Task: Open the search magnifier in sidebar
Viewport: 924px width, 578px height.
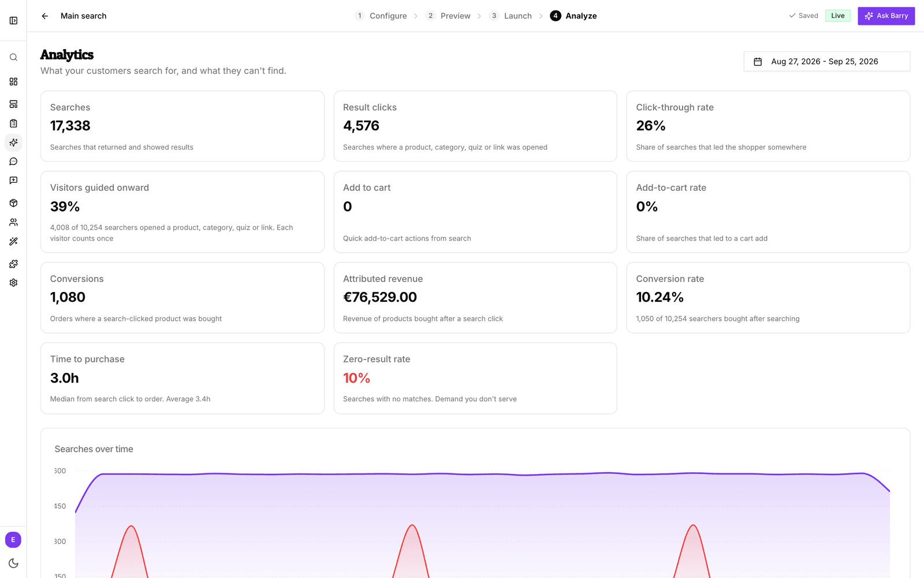Action: tap(13, 57)
